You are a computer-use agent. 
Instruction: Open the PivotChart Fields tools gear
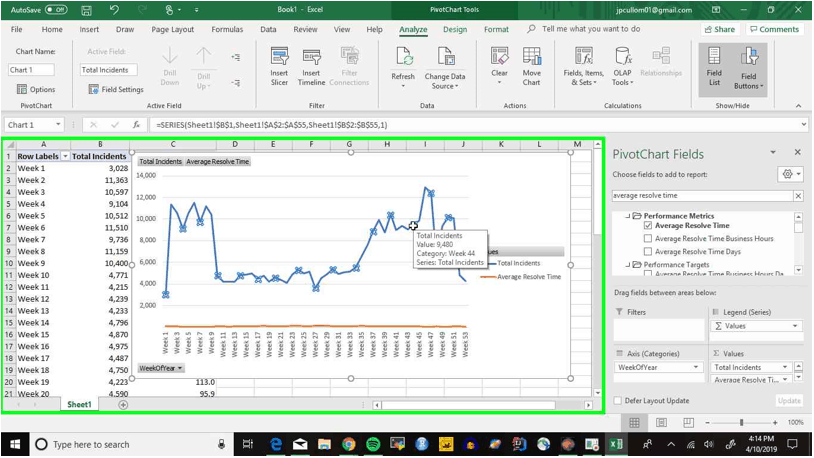791,174
